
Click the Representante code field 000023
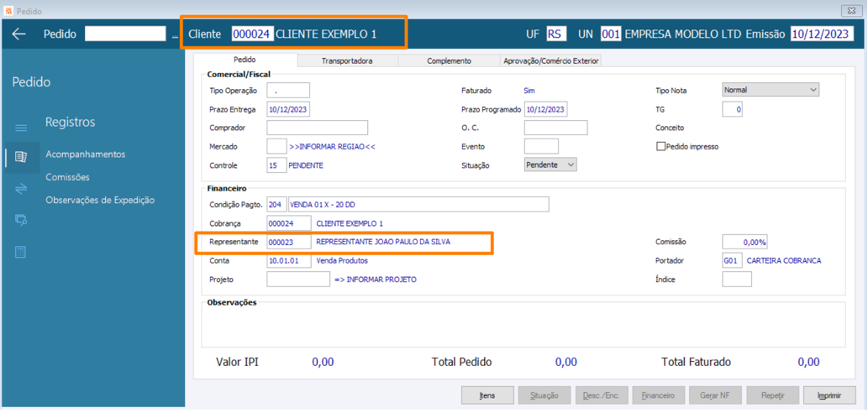(288, 242)
